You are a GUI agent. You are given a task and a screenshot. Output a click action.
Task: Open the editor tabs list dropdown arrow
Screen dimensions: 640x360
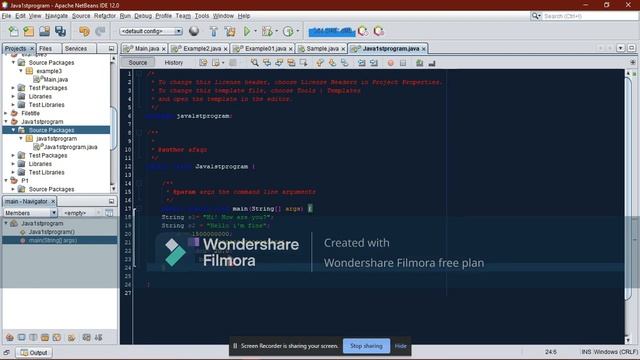pos(620,48)
